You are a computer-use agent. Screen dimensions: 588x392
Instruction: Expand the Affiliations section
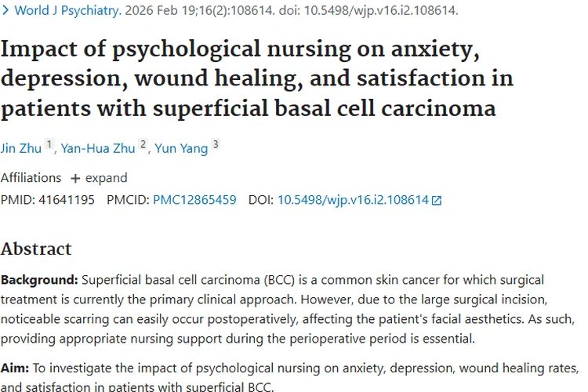tap(106, 178)
